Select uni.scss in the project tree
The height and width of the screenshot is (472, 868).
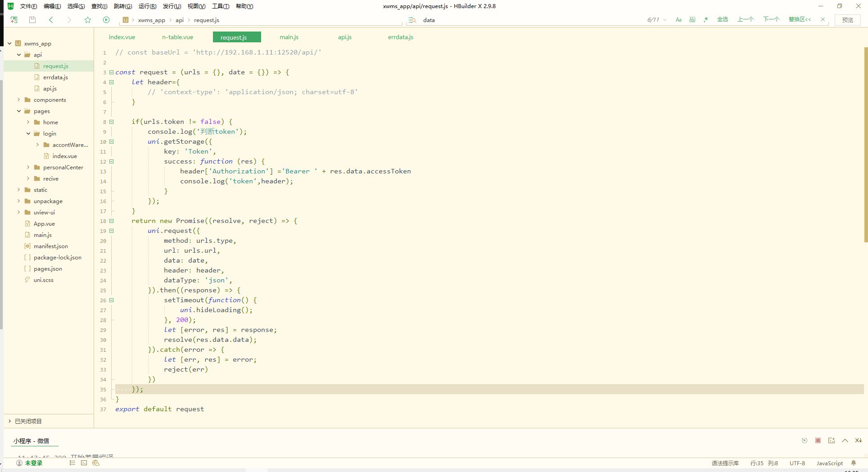43,280
